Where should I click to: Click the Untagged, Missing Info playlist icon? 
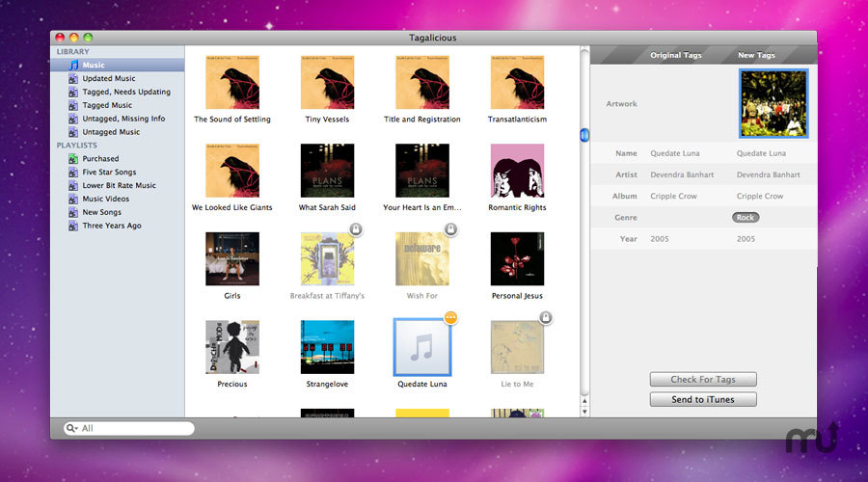[x=73, y=119]
